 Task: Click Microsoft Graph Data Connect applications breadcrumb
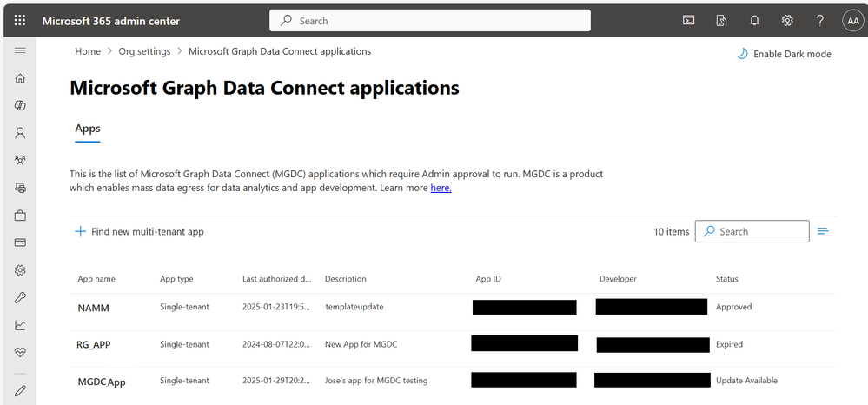click(280, 51)
